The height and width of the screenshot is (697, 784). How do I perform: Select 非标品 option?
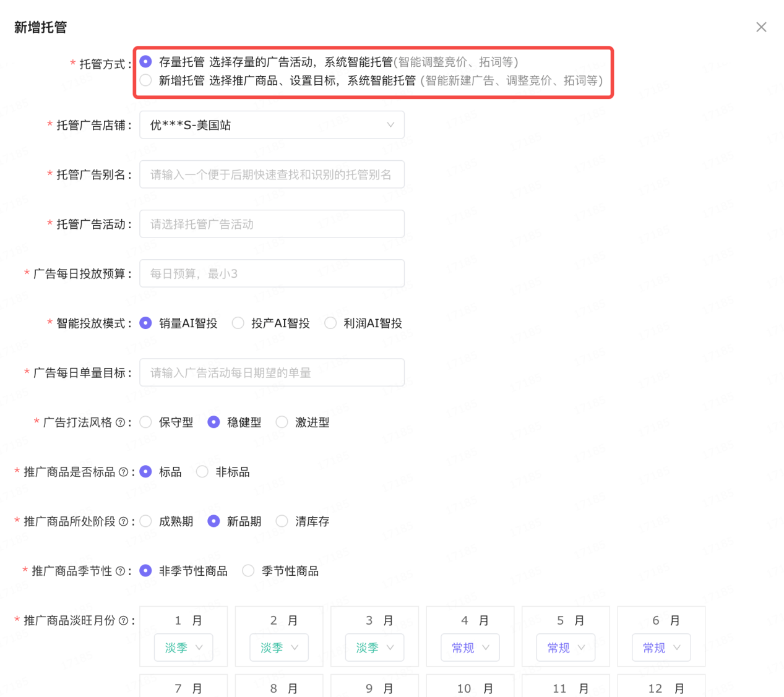[202, 471]
